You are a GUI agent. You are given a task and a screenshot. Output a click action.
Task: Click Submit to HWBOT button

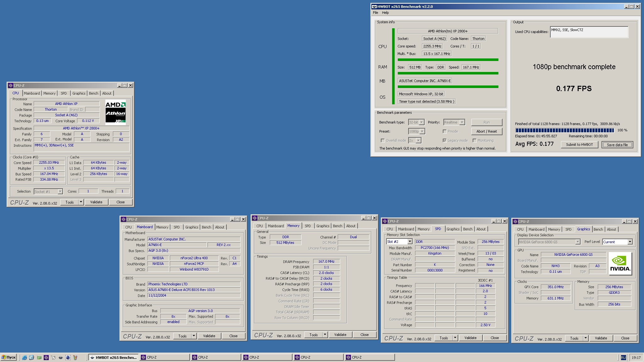pyautogui.click(x=579, y=145)
